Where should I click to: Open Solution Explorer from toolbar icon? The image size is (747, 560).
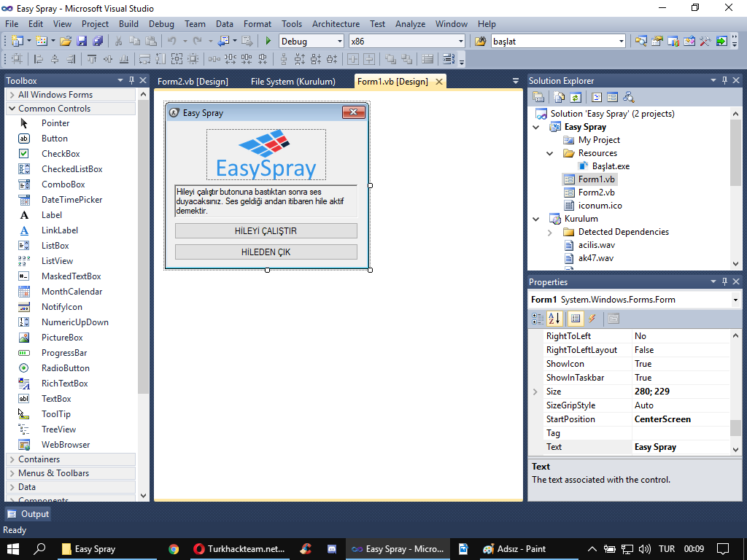point(640,42)
